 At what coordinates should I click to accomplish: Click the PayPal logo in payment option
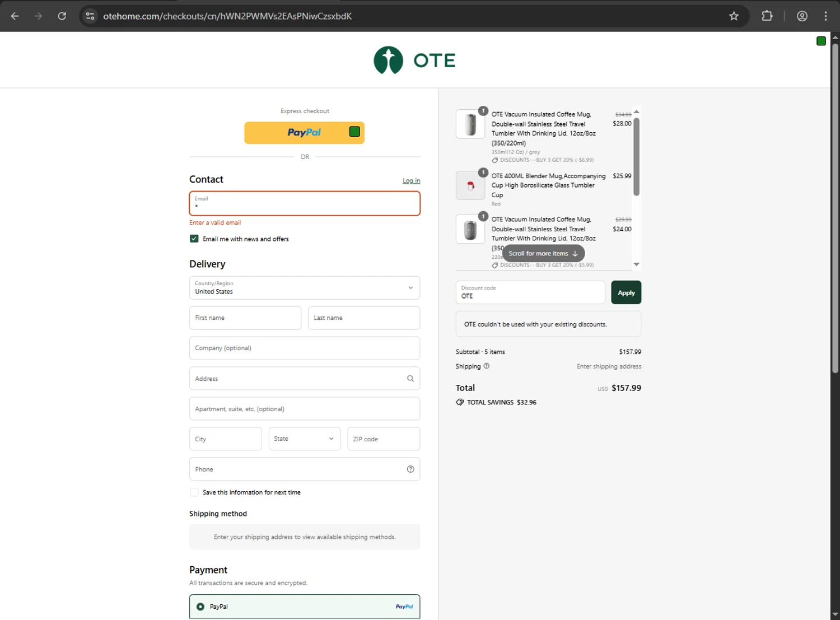click(404, 607)
